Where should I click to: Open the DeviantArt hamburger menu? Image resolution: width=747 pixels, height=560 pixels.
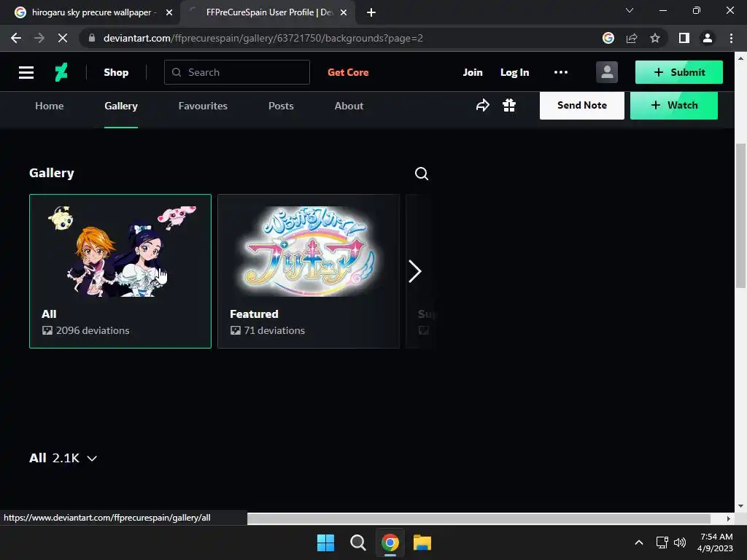(26, 72)
